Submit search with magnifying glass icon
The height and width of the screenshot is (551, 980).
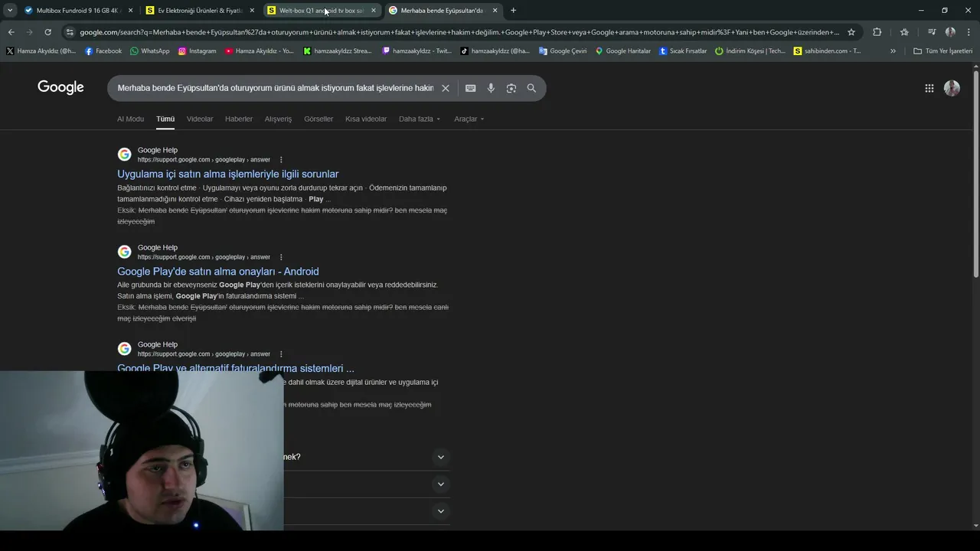click(531, 88)
